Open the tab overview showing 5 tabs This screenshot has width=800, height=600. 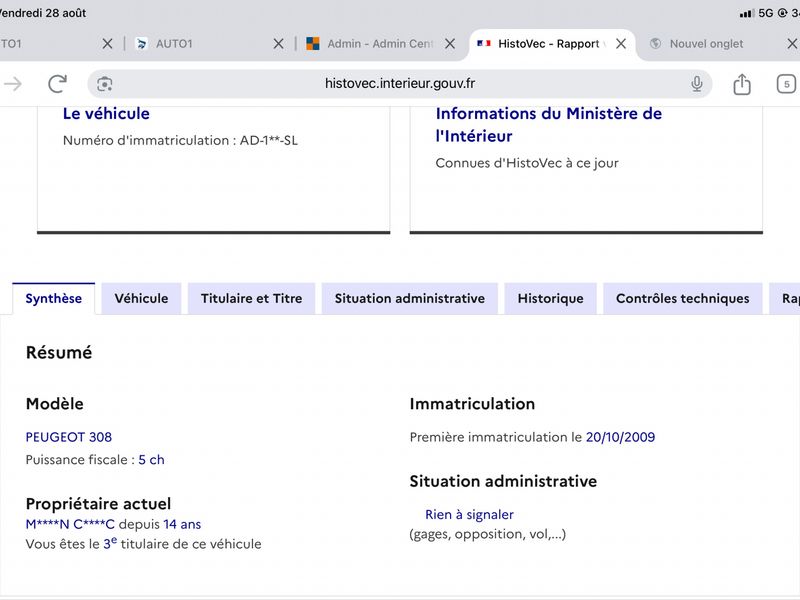786,84
